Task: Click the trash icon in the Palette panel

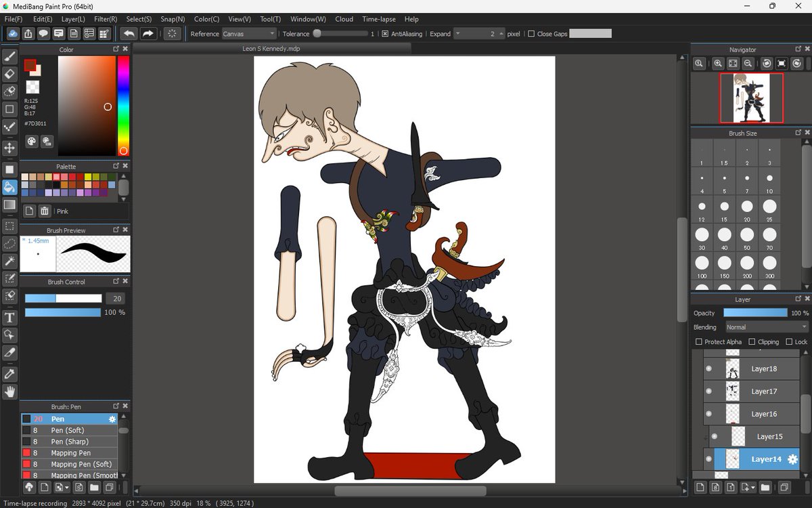Action: [45, 211]
